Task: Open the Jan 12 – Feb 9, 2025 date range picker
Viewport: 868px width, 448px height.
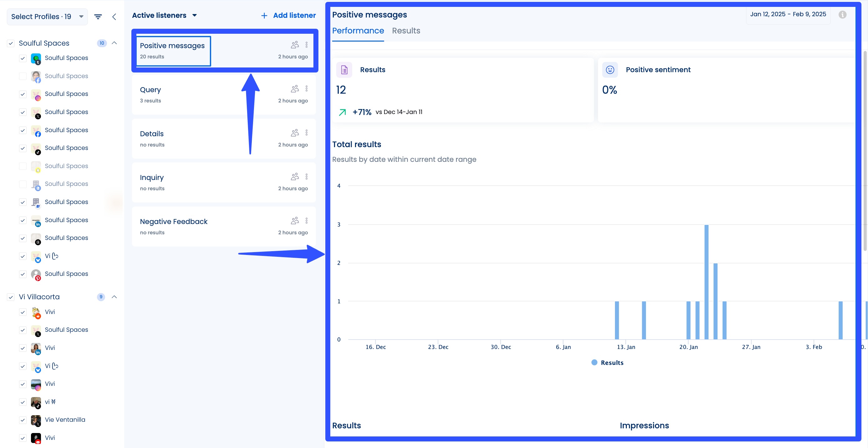Action: pyautogui.click(x=788, y=14)
